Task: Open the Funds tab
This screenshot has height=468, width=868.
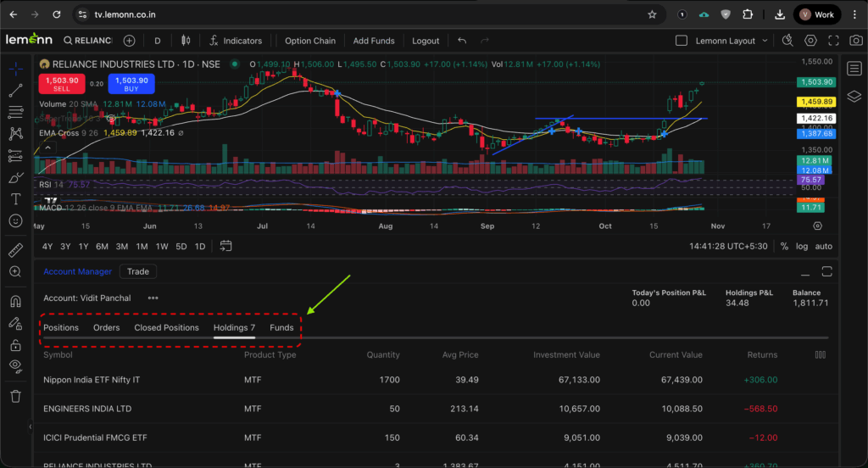Action: coord(281,327)
